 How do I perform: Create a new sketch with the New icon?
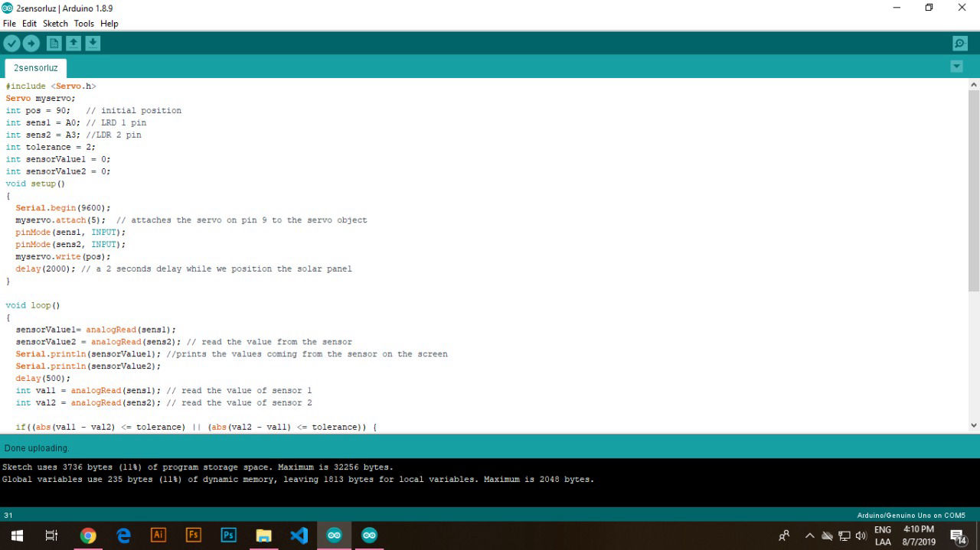54,44
